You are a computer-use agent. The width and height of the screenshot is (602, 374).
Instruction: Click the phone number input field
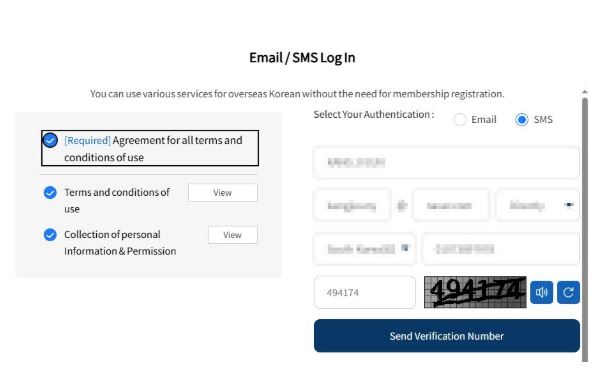click(x=501, y=249)
